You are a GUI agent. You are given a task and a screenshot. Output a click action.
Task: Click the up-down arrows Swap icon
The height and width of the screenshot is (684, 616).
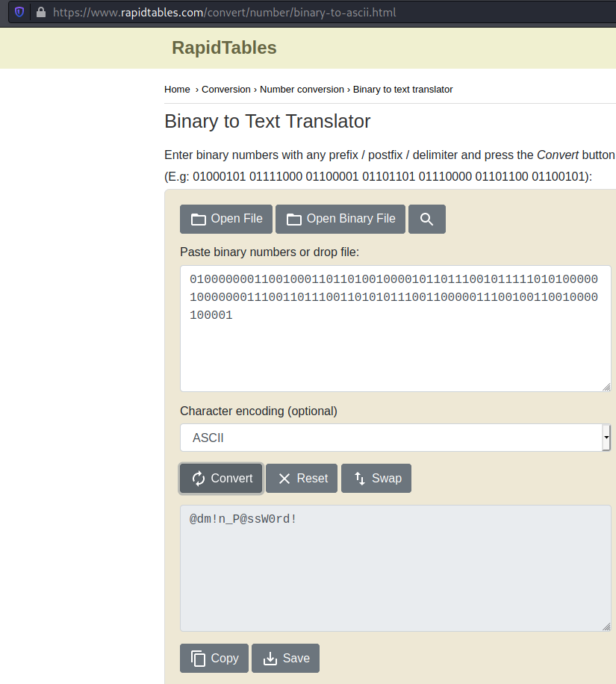point(359,479)
